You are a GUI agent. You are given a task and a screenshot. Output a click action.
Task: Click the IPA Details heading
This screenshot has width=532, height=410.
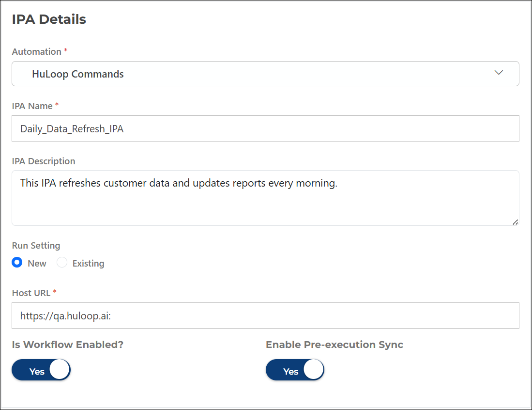point(49,19)
